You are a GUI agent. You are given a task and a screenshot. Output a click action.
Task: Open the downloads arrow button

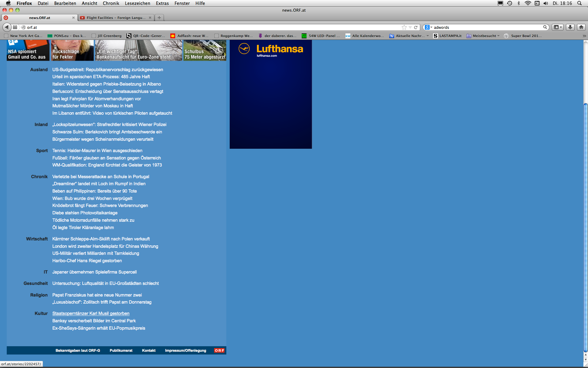click(x=570, y=27)
